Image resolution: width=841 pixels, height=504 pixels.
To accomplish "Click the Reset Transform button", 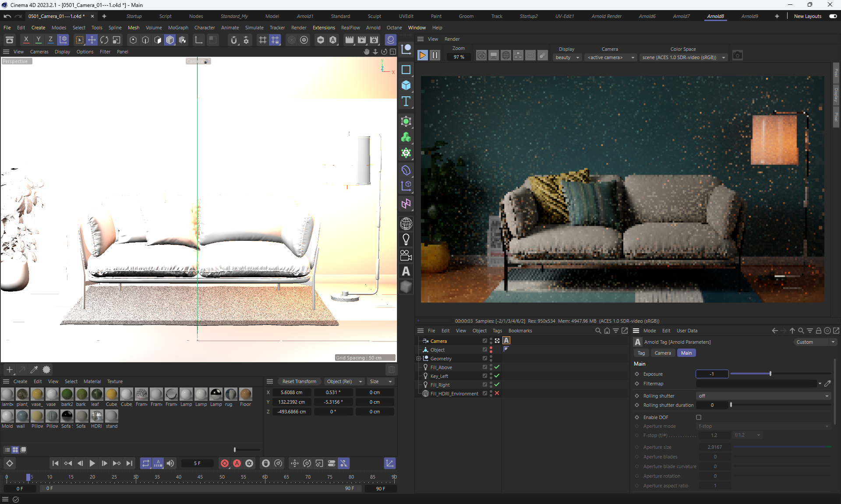I will click(299, 381).
